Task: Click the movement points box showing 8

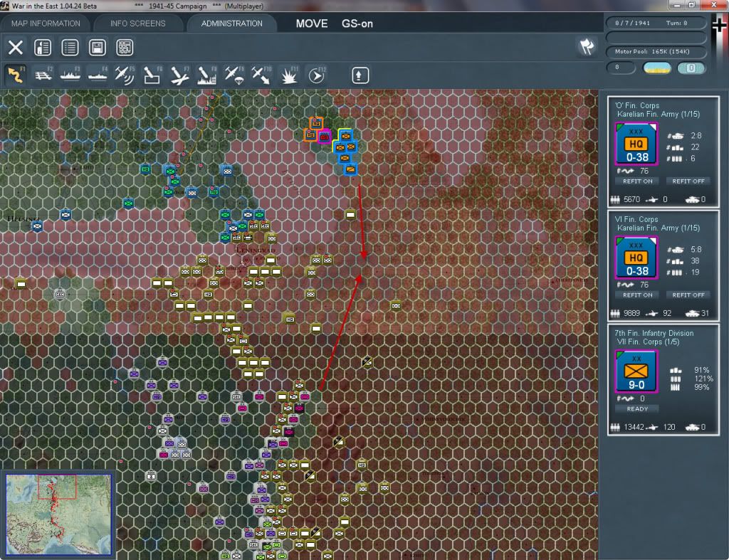Action: click(x=621, y=68)
